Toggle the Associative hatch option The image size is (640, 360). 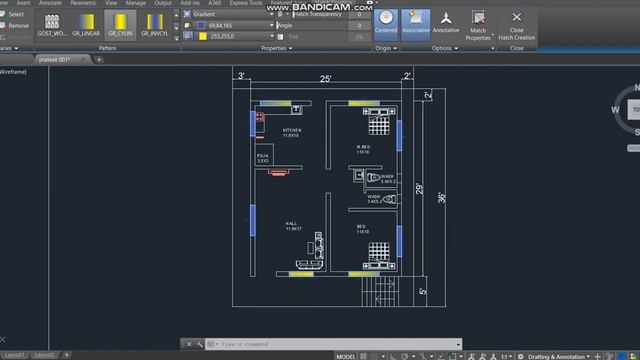[x=416, y=24]
